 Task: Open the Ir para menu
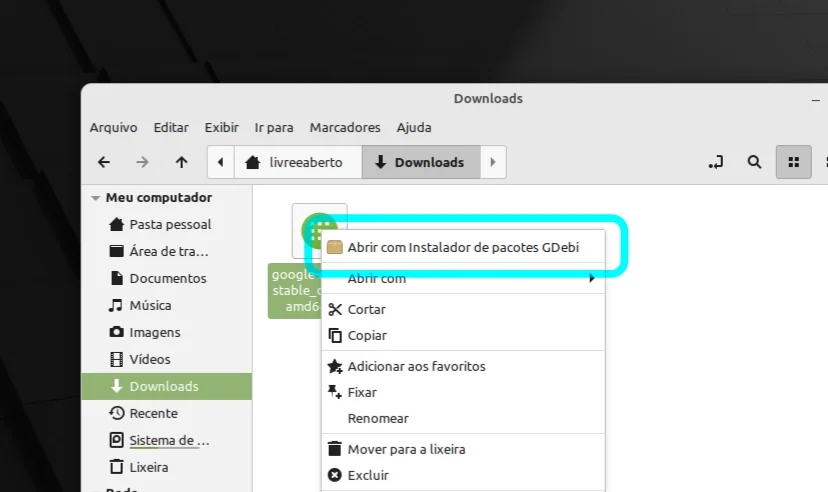274,128
